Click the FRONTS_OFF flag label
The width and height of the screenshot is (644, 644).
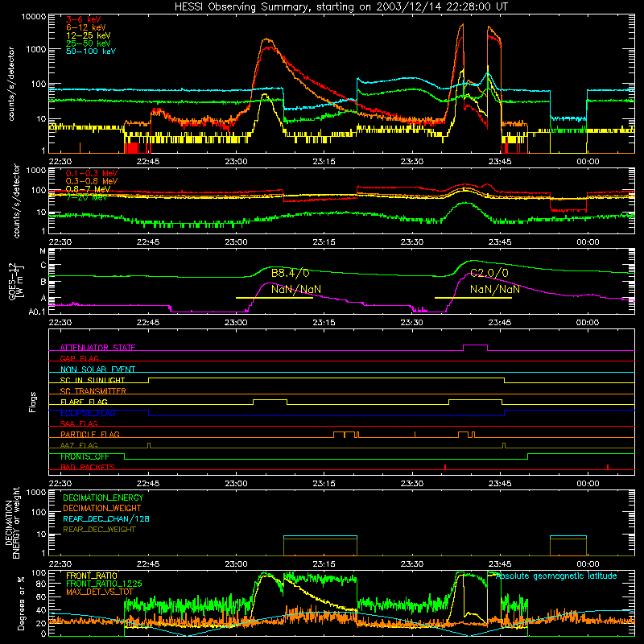[85, 456]
